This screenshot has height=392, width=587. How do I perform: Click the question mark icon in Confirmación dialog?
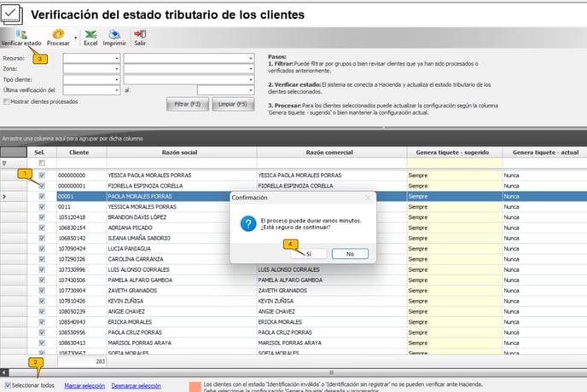click(248, 223)
